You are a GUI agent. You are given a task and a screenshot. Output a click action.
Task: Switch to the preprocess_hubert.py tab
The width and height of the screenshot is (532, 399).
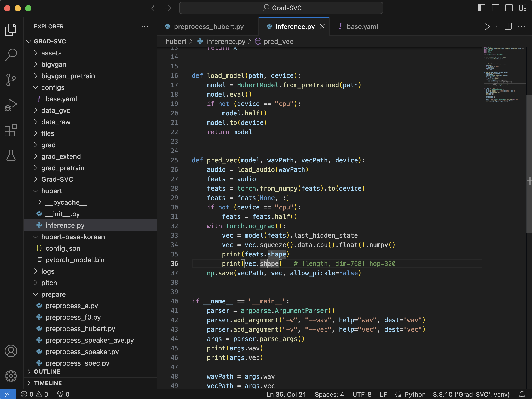coord(208,27)
